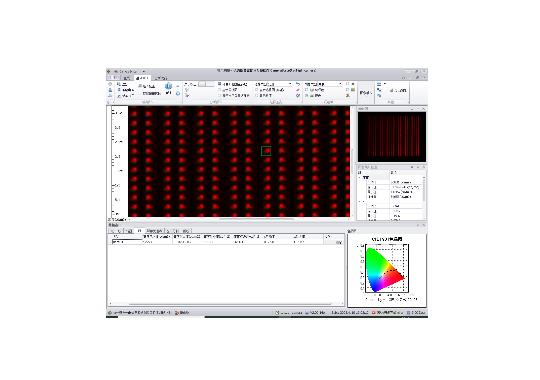Click the blue refresh arrow icon in ribbon

178,93
